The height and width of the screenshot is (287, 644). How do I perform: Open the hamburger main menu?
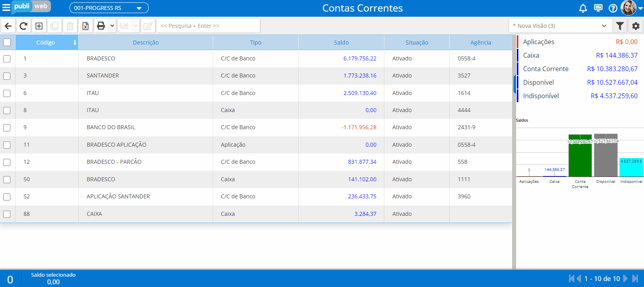6,8
